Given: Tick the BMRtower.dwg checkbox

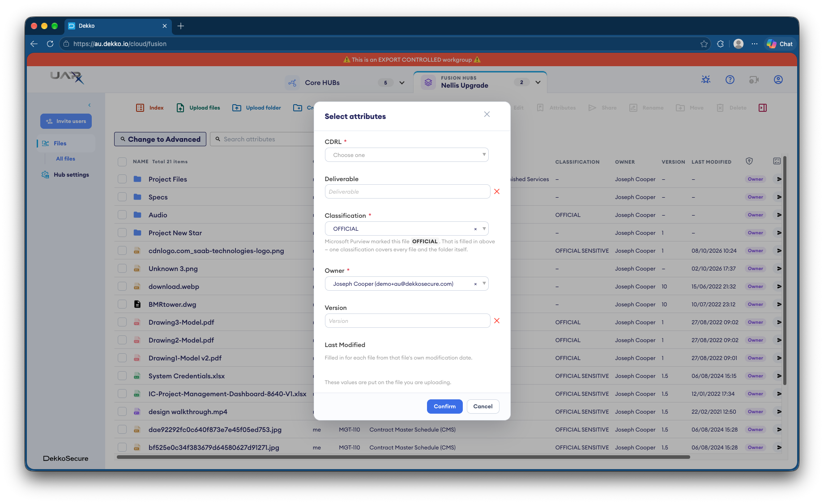Looking at the screenshot, I should [122, 304].
